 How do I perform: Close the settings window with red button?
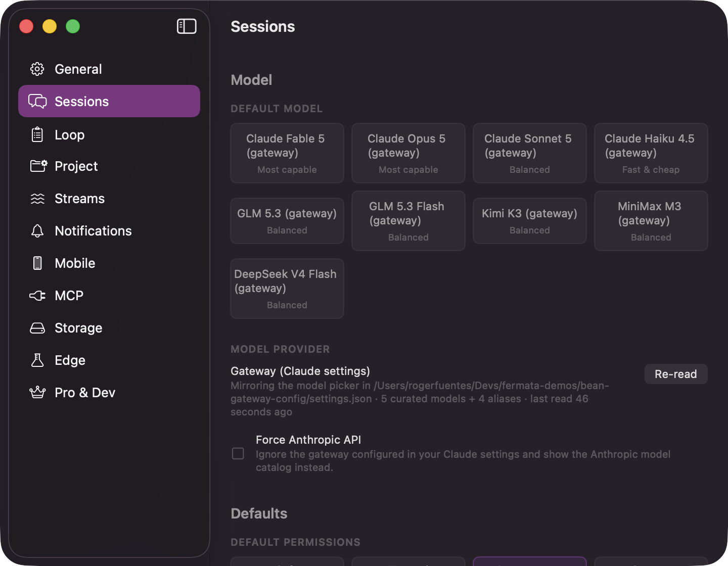click(26, 26)
